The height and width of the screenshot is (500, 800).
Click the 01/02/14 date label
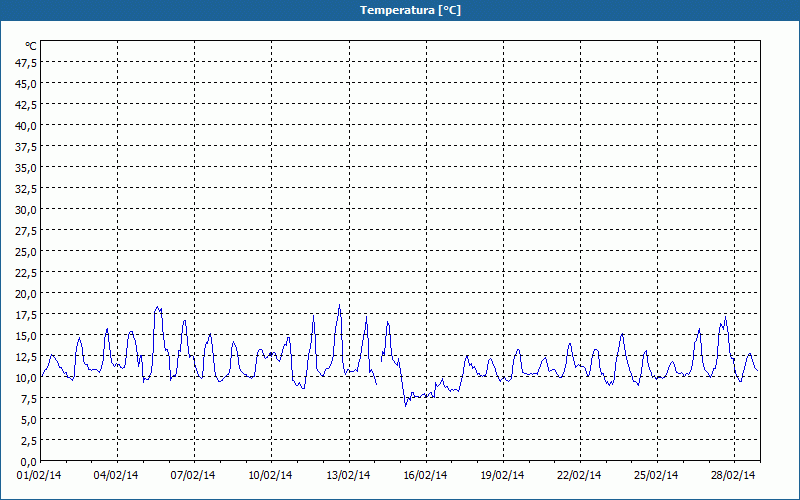coord(39,476)
